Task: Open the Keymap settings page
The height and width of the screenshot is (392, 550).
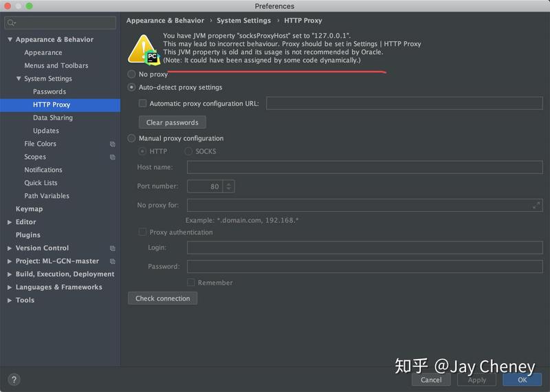Action: pos(29,209)
